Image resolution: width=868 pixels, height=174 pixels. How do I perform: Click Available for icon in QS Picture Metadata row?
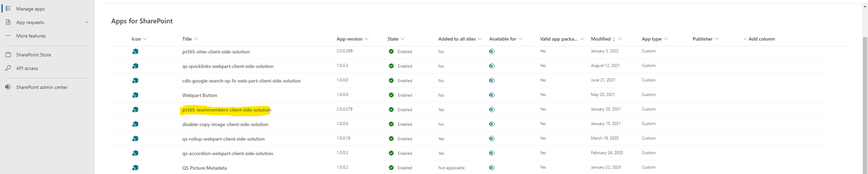(492, 168)
